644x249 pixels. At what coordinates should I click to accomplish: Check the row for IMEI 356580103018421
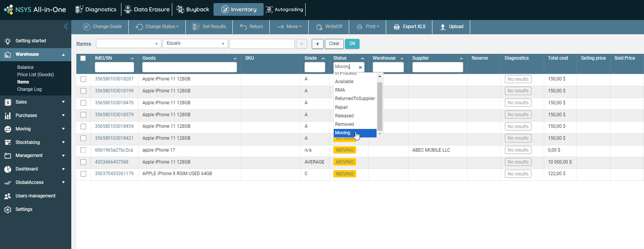83,138
